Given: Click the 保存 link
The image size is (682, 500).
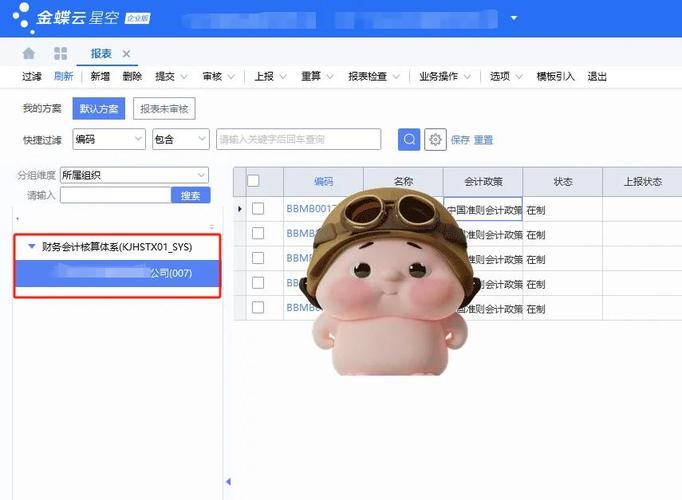Looking at the screenshot, I should click(x=460, y=140).
